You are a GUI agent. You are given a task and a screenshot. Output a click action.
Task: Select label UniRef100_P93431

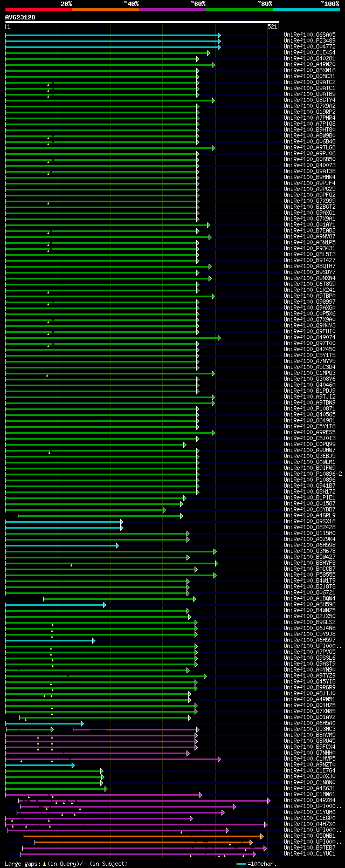[309, 249]
